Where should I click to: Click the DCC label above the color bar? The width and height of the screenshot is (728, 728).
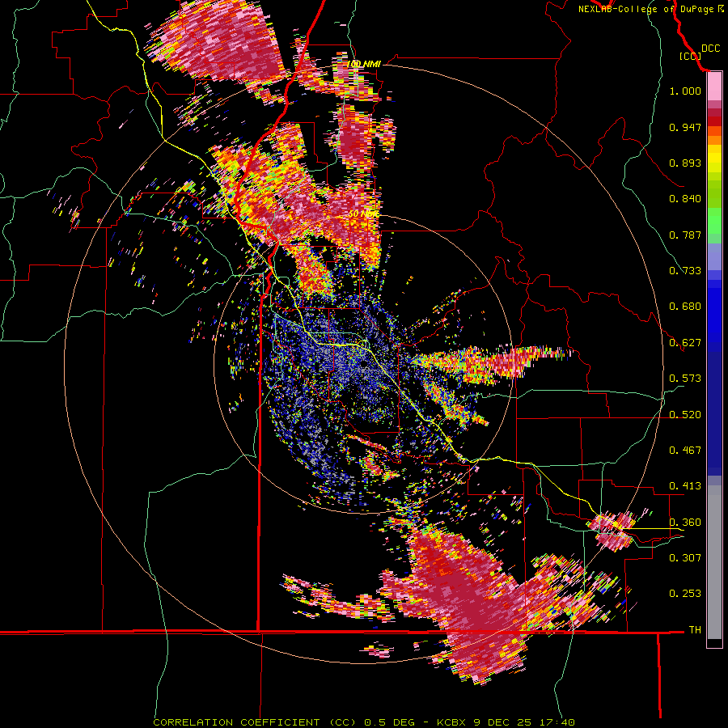pyautogui.click(x=711, y=49)
